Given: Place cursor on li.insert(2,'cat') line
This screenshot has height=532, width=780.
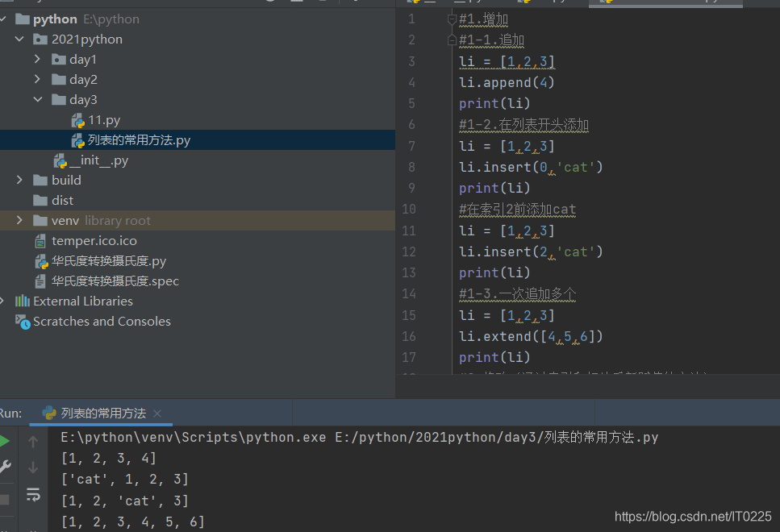Looking at the screenshot, I should [531, 251].
